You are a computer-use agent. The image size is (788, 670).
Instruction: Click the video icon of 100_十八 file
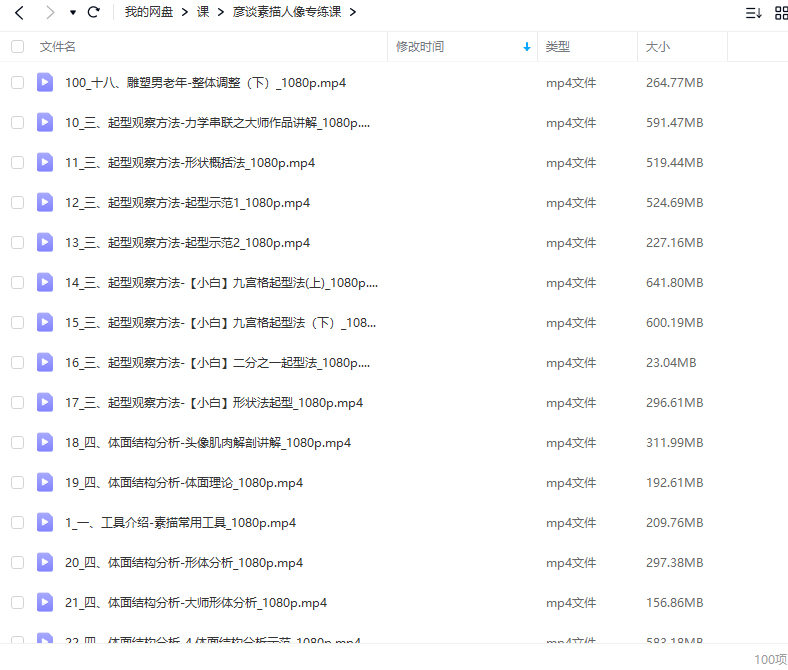tap(45, 83)
